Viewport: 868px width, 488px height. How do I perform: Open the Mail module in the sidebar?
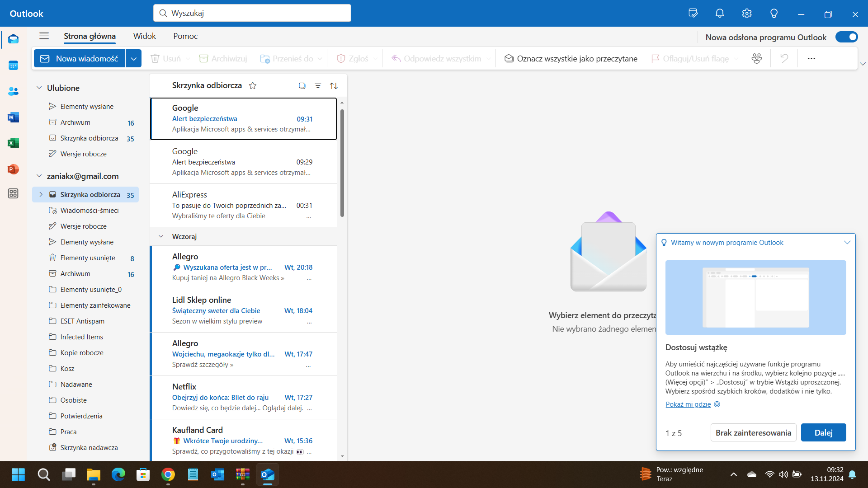coord(13,39)
